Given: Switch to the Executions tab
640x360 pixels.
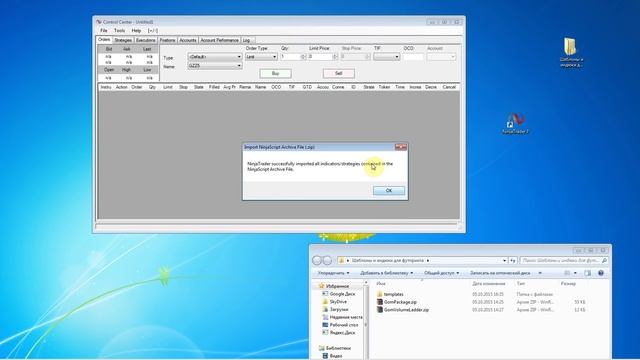Looking at the screenshot, I should tap(146, 40).
